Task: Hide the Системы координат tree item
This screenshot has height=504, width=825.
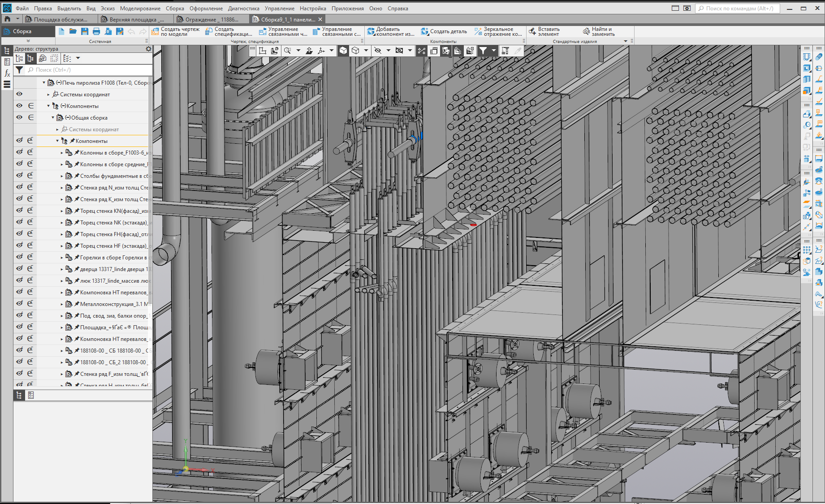Action: coord(19,94)
